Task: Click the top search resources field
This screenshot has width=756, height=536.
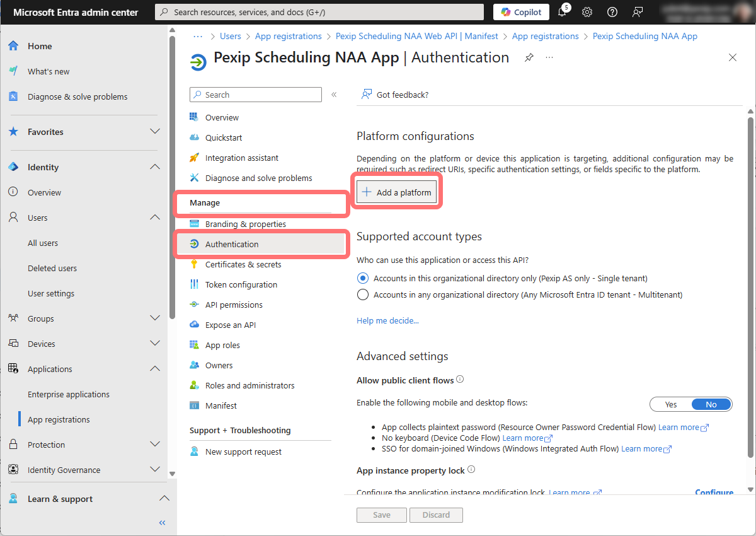Action: click(319, 12)
